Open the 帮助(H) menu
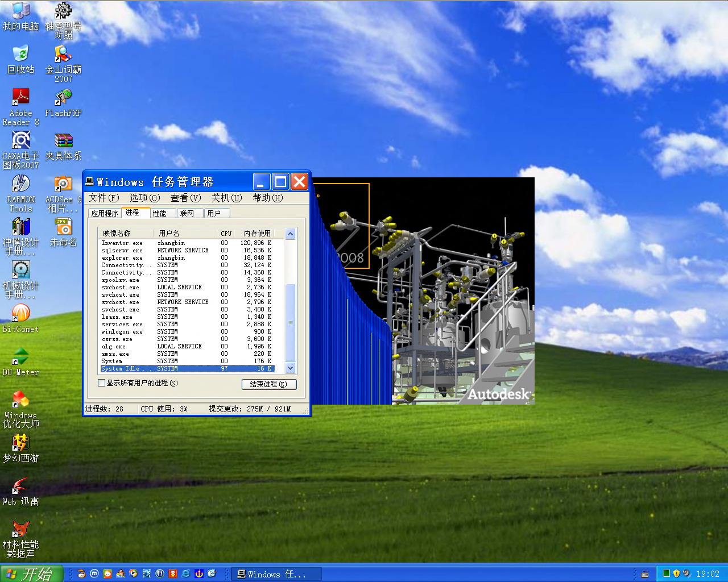This screenshot has width=728, height=582. (x=268, y=198)
